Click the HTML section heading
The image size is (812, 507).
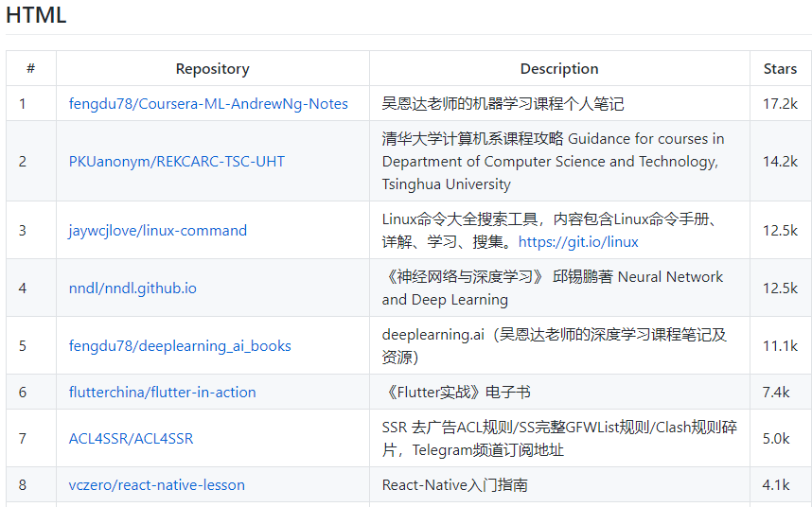(36, 14)
